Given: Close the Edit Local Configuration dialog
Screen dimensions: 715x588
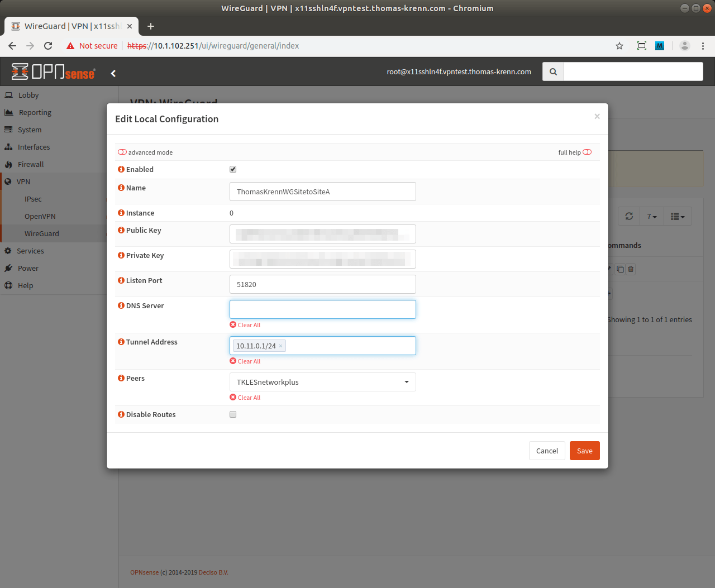Looking at the screenshot, I should [x=597, y=116].
